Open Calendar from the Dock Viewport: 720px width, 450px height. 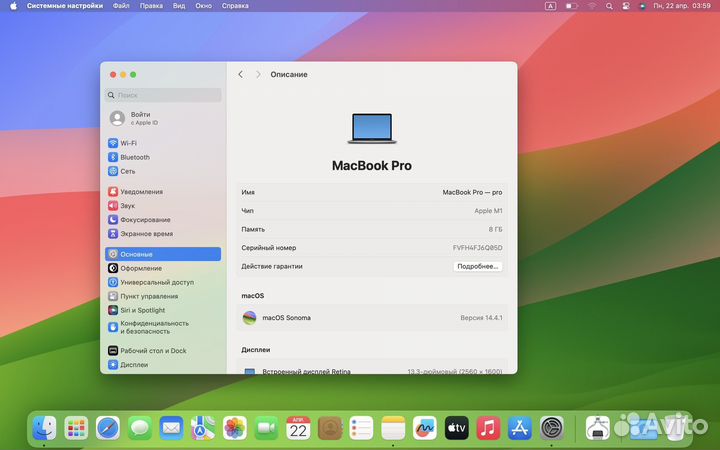pyautogui.click(x=298, y=428)
